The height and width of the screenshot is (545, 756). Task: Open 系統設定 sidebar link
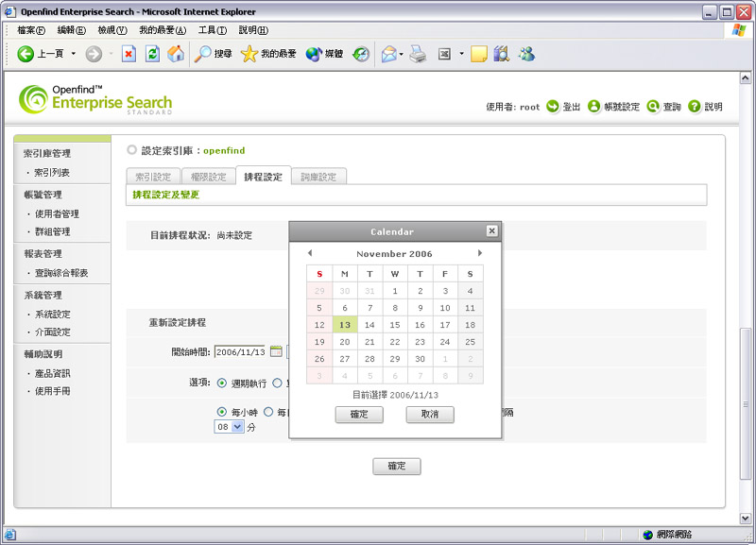pos(53,315)
